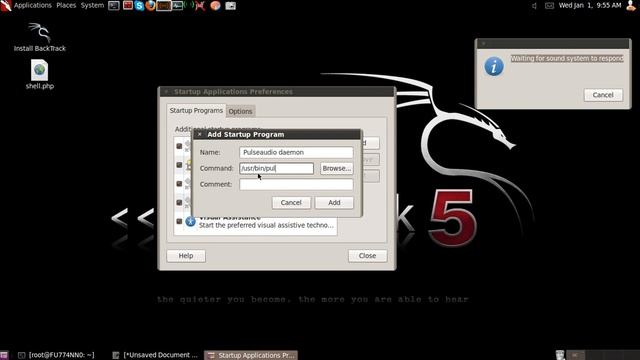Click the green wireless signal launcher icon
The image size is (640, 360).
[189, 6]
